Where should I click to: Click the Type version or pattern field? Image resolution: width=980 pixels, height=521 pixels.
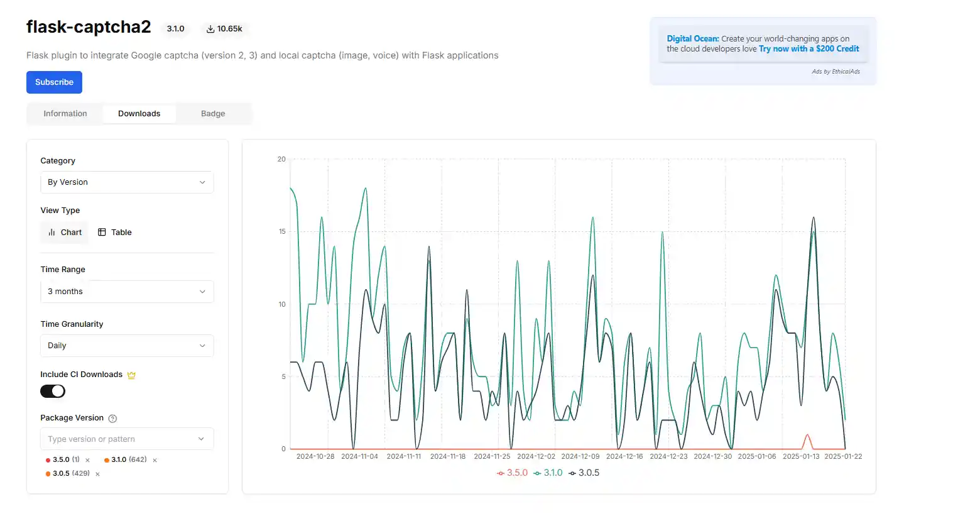[x=119, y=439]
